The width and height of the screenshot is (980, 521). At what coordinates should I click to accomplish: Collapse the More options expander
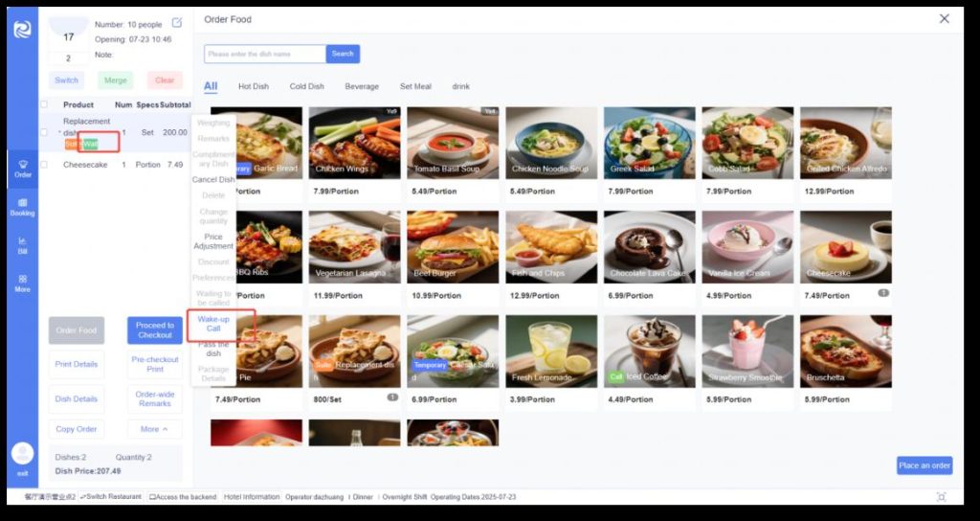pos(154,429)
